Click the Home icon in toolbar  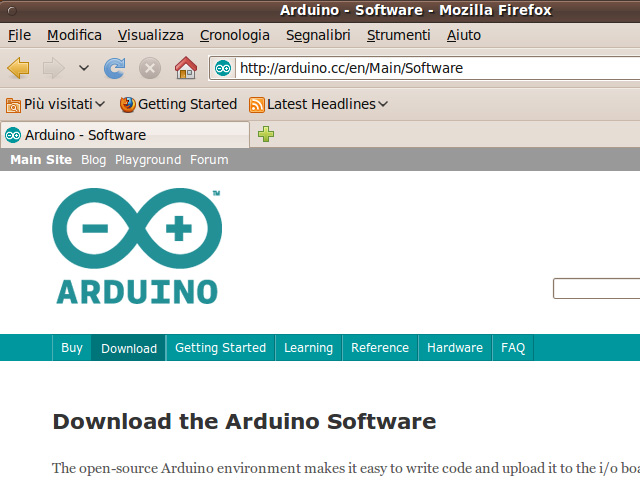pyautogui.click(x=185, y=68)
